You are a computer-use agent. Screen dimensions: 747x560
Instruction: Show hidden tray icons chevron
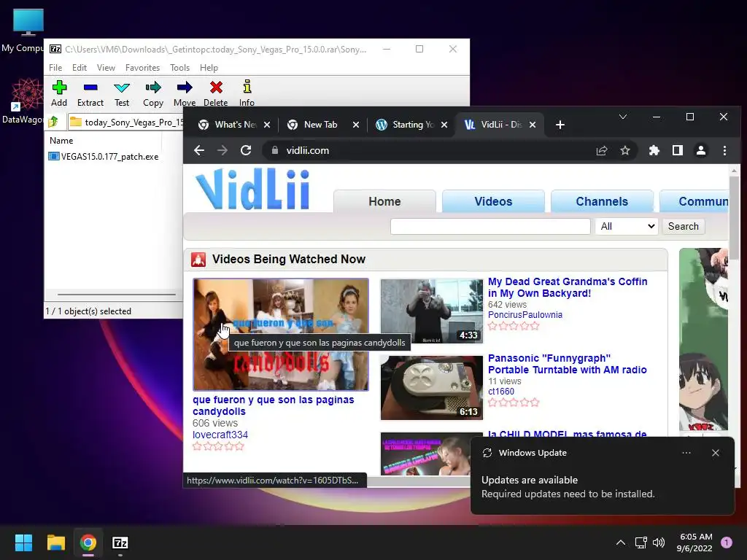pos(621,542)
